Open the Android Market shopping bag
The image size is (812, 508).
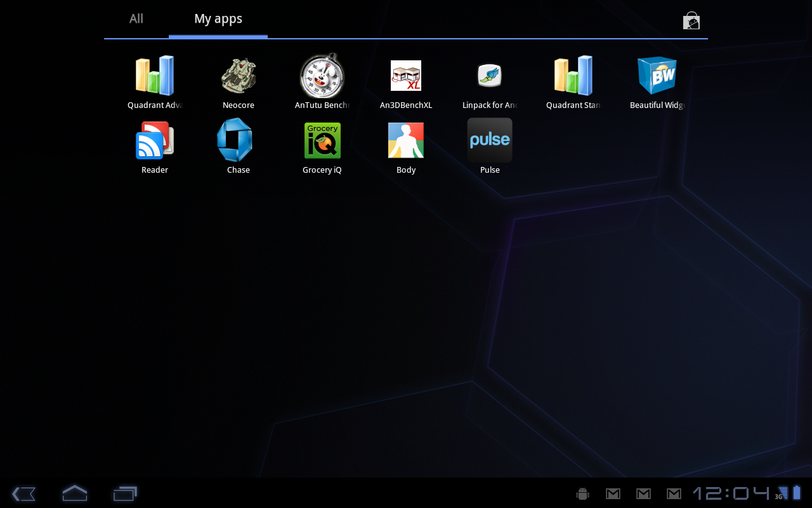coord(691,20)
